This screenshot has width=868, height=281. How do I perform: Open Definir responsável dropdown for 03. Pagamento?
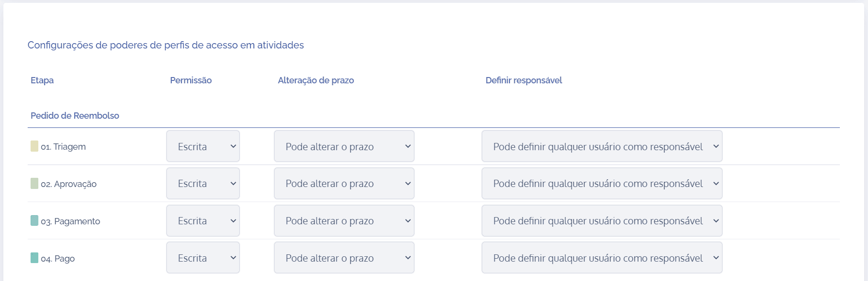tap(602, 221)
